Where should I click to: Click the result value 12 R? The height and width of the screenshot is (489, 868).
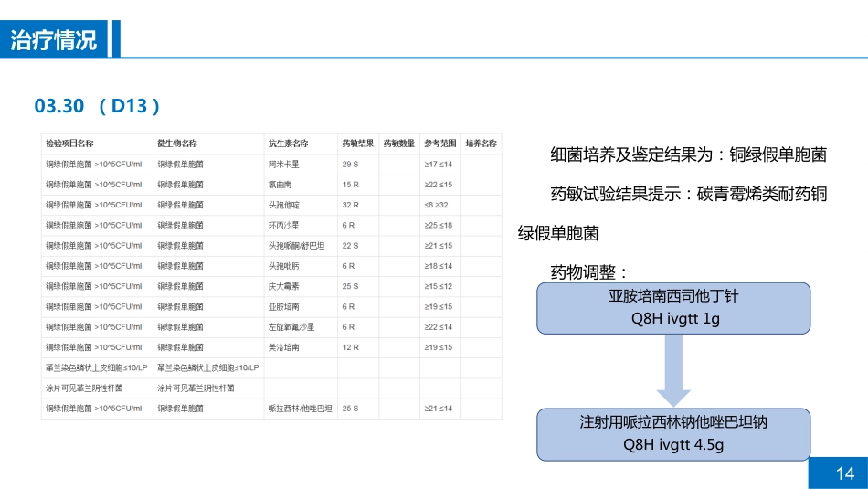pyautogui.click(x=351, y=347)
